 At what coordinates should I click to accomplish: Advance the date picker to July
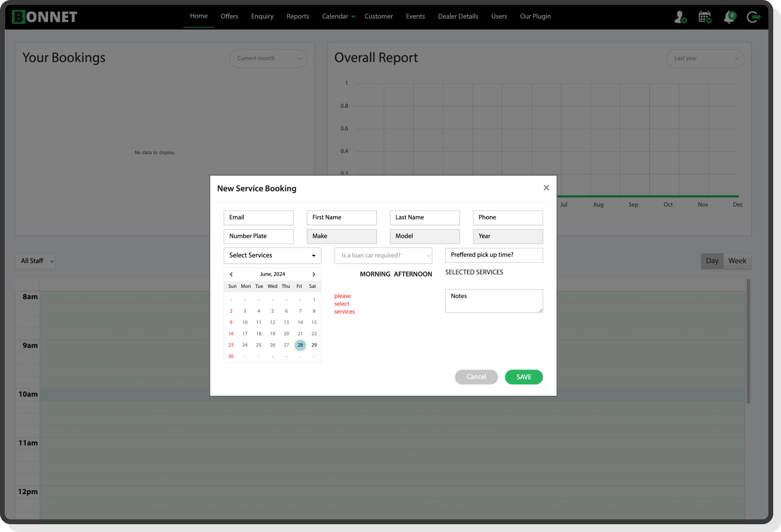click(x=314, y=274)
